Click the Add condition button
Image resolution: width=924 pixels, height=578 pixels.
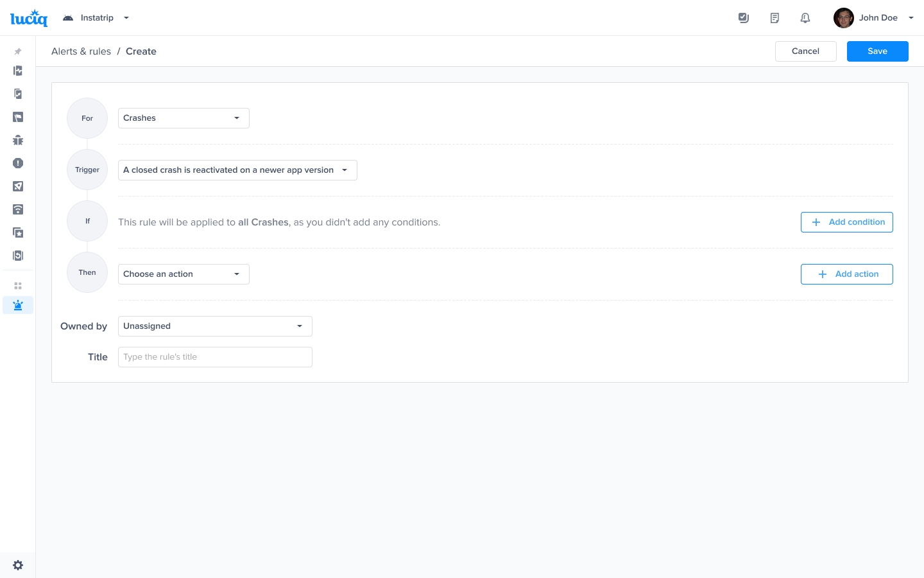(846, 222)
